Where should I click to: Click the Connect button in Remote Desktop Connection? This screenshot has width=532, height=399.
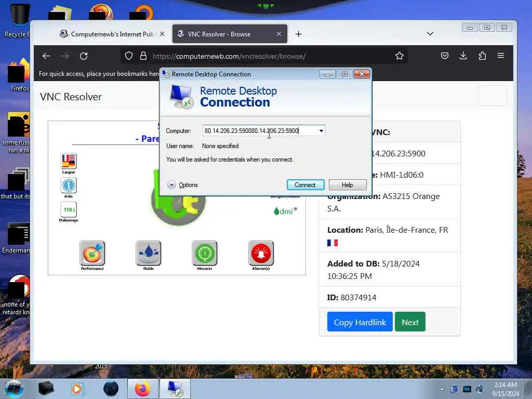click(305, 185)
